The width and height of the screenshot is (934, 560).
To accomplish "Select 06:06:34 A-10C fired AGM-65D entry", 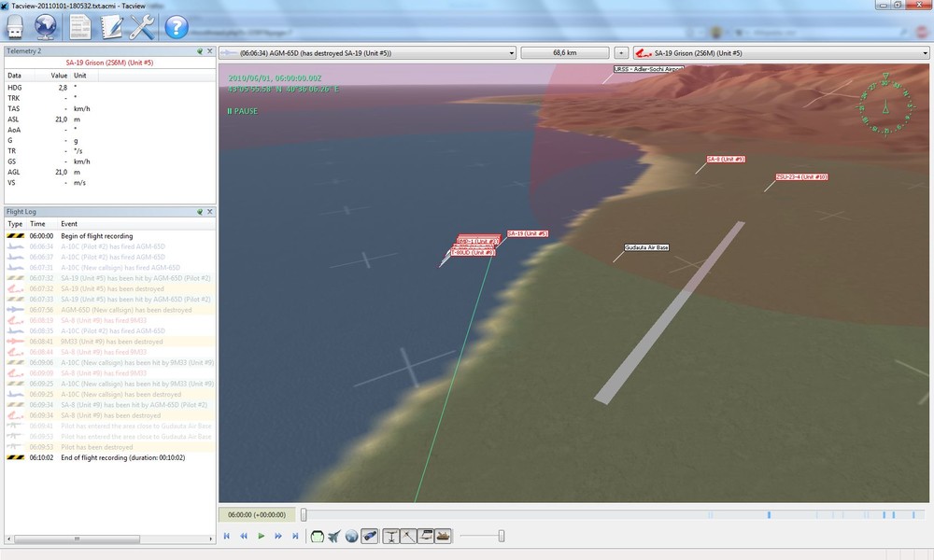I will point(110,246).
